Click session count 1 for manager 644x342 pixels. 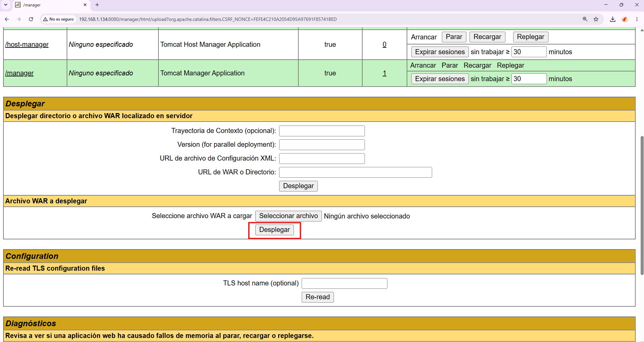point(384,73)
